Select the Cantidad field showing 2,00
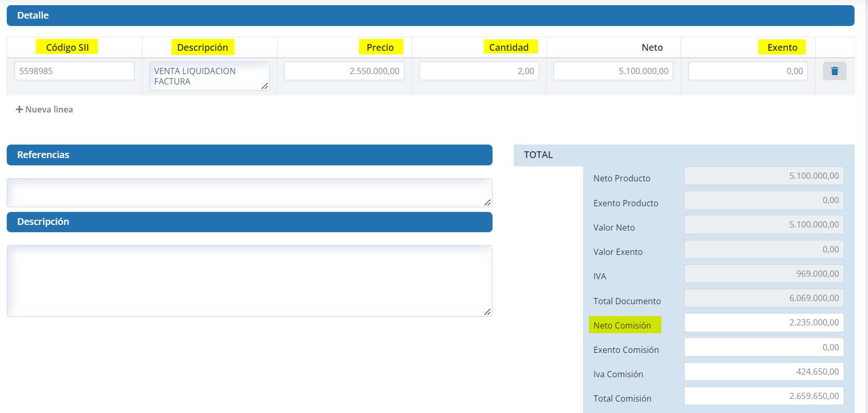This screenshot has height=413, width=868. point(479,71)
